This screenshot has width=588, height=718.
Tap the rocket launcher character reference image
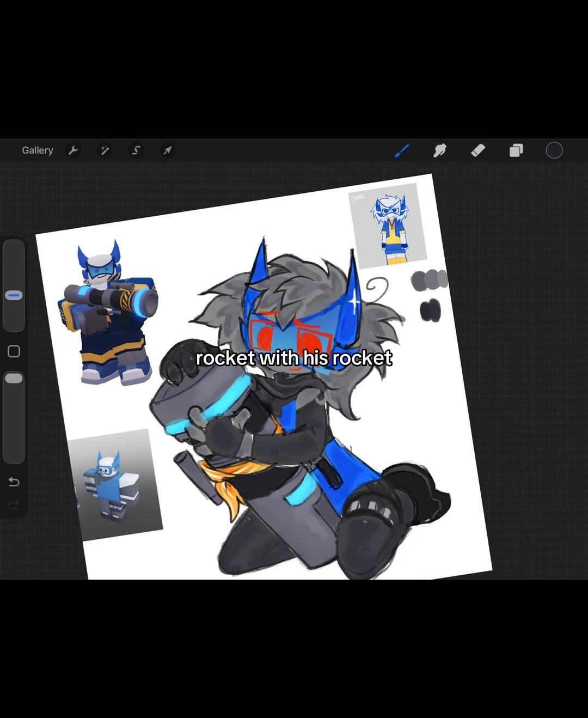(x=109, y=312)
